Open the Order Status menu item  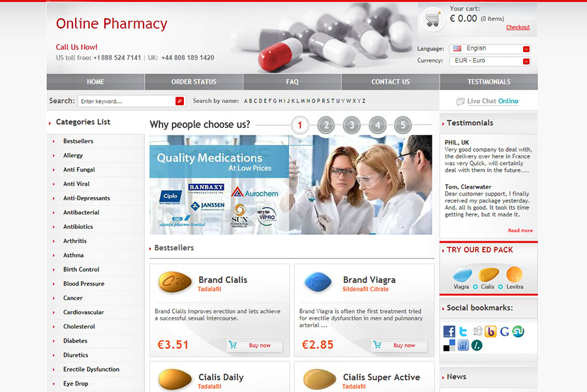194,82
